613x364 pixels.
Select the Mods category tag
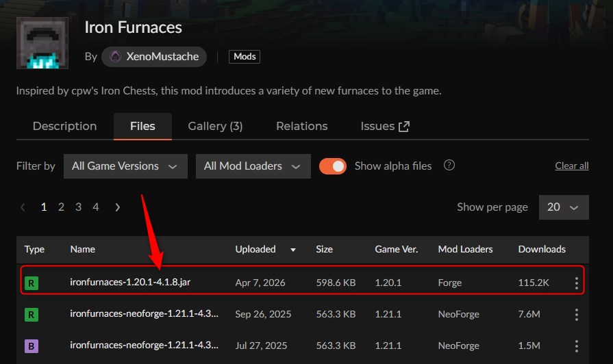point(245,57)
